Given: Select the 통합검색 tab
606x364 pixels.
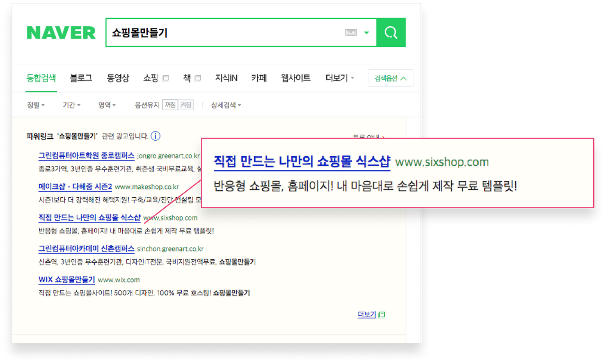Looking at the screenshot, I should [41, 78].
